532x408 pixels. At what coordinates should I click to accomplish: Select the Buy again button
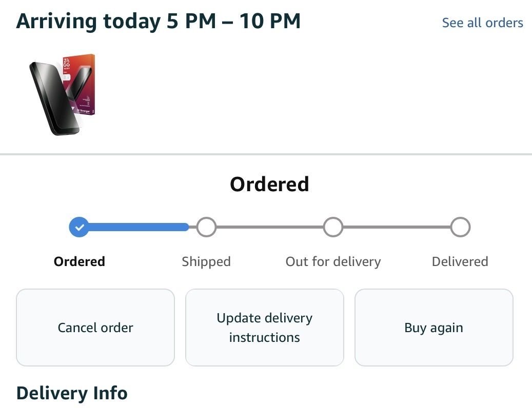(x=434, y=328)
